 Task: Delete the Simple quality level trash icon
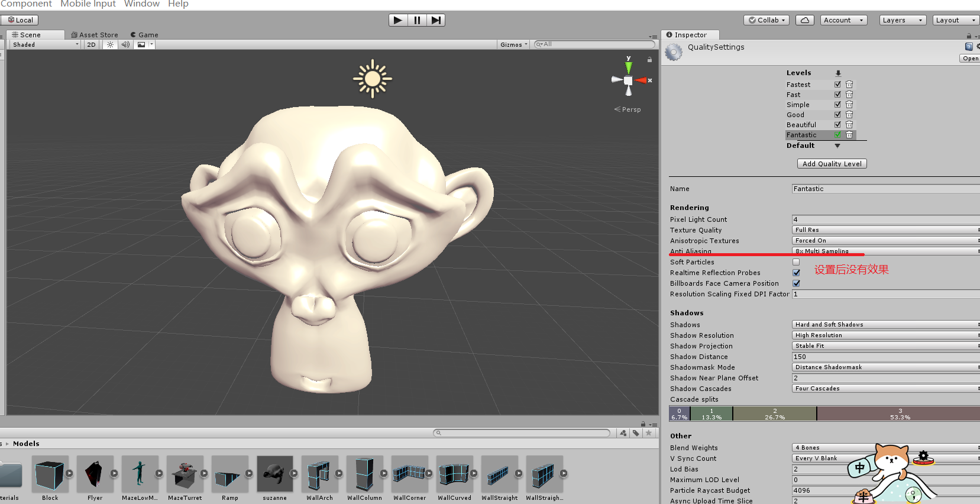[849, 105]
